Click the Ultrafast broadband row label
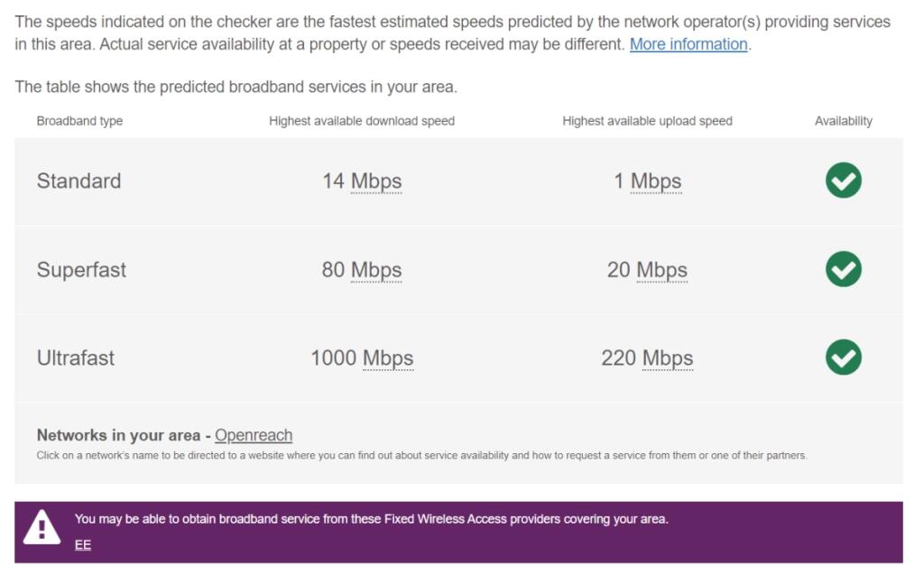 coord(77,357)
